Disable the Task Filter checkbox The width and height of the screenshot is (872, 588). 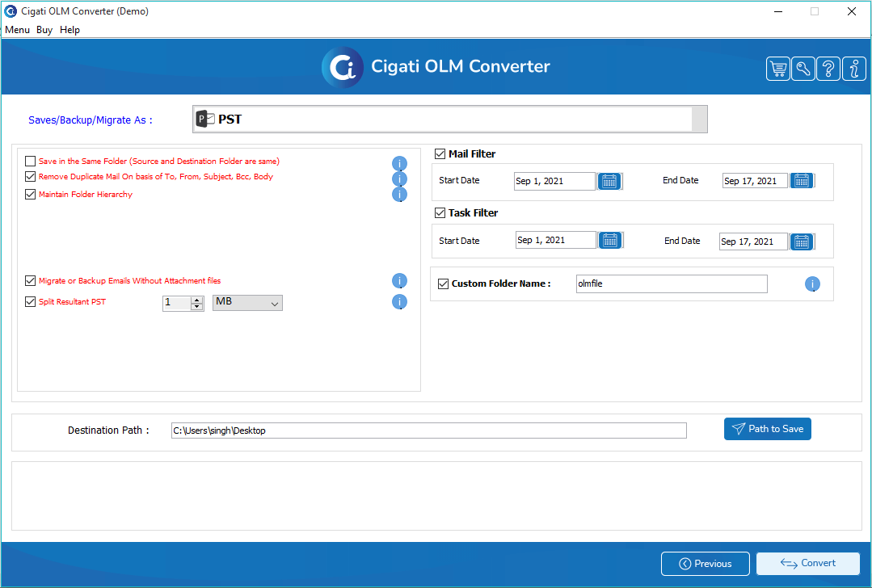tap(440, 213)
